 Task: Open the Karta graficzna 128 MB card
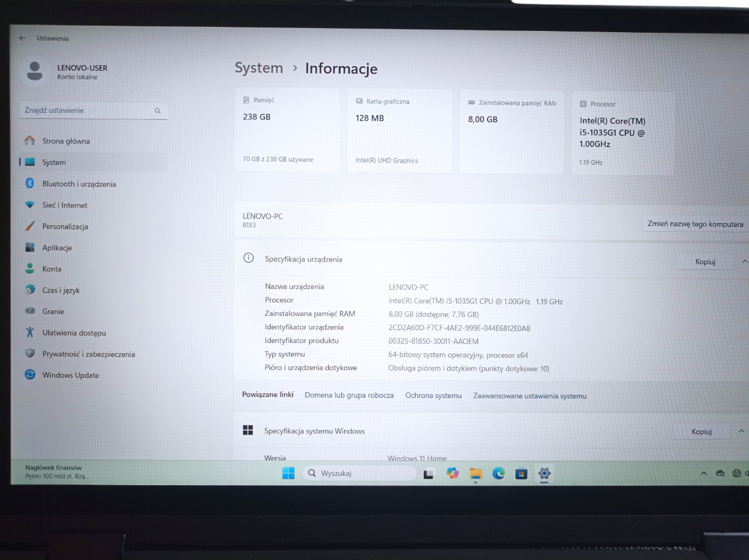point(400,131)
